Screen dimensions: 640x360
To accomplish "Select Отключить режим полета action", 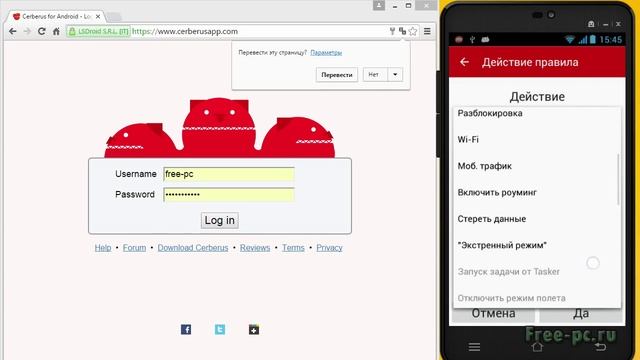I will pos(536,298).
